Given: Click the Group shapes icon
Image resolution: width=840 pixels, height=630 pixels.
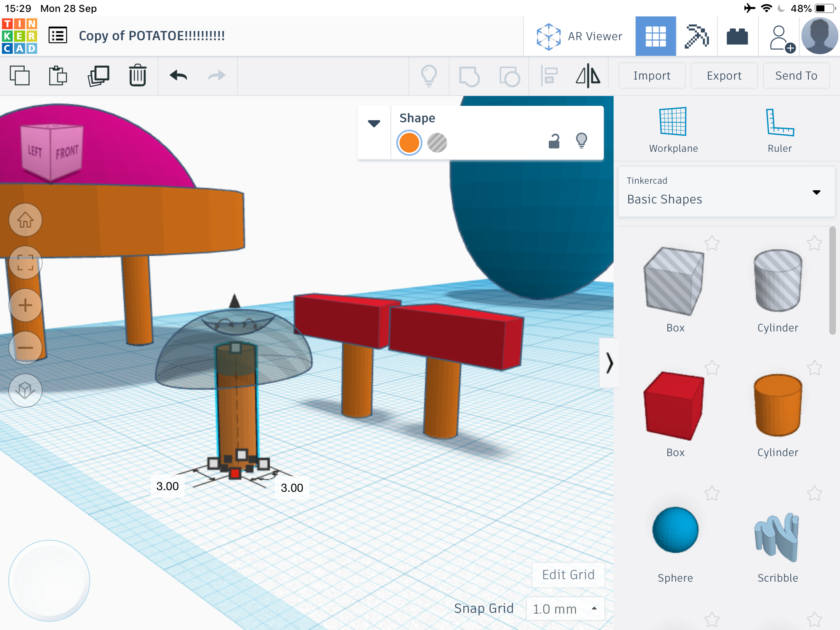Looking at the screenshot, I should coord(469,76).
